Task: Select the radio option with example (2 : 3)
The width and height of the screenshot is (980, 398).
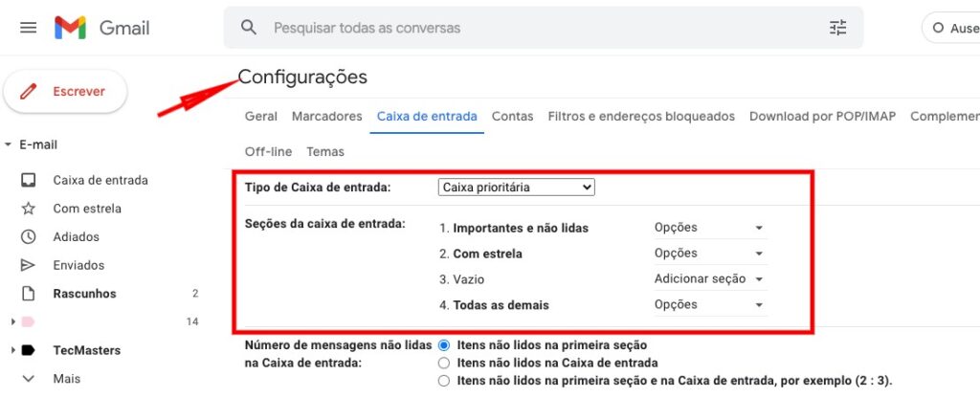Action: pos(443,381)
